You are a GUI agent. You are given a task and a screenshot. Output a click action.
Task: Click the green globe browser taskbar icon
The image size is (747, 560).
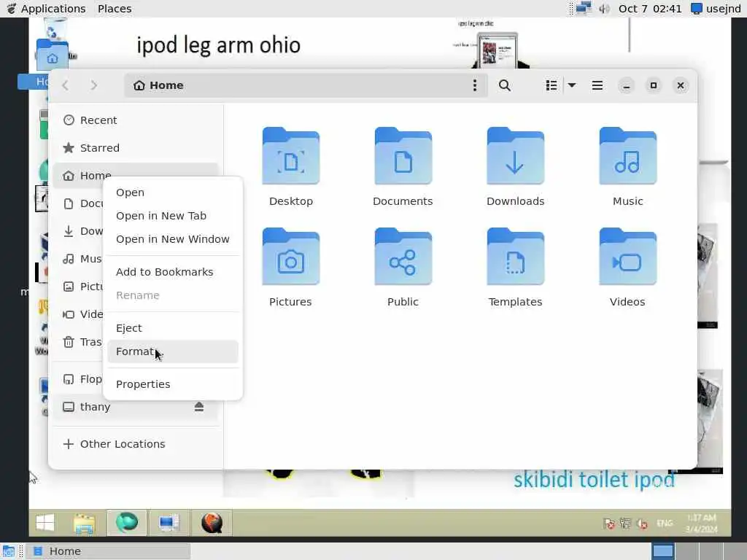click(127, 523)
